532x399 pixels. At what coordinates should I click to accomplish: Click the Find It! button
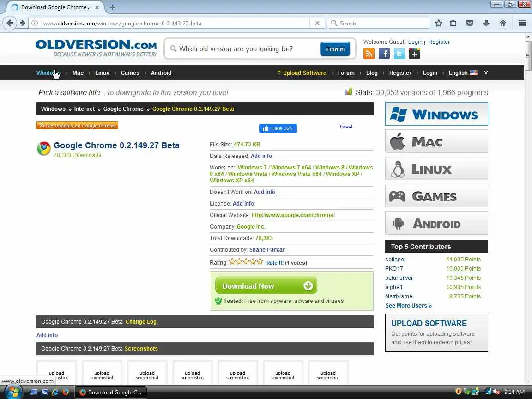335,49
